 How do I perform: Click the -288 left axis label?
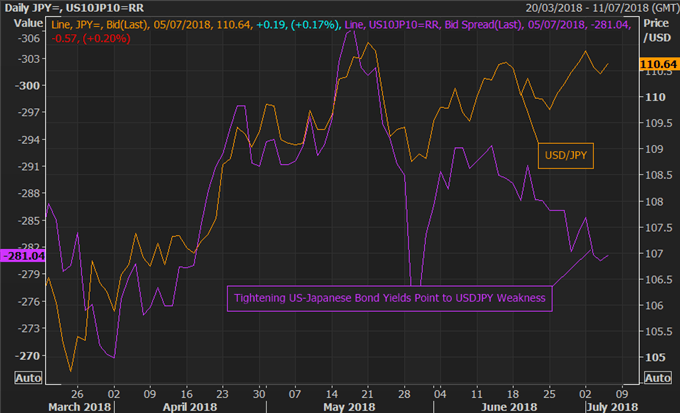(x=29, y=193)
